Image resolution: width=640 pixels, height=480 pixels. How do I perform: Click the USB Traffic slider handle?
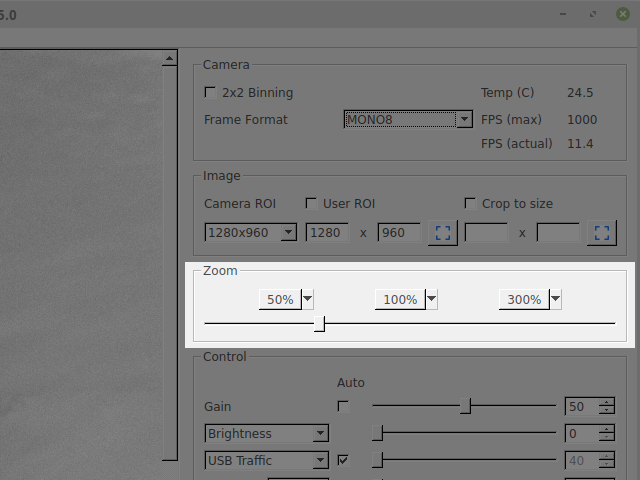(x=378, y=460)
